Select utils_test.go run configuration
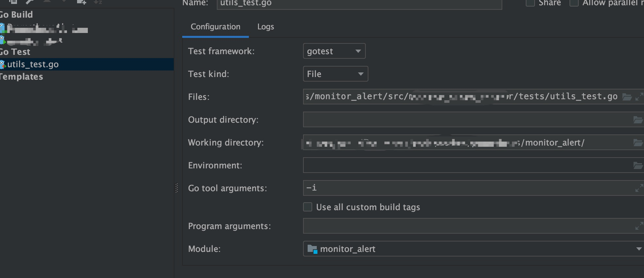This screenshot has width=644, height=278. tap(87, 64)
